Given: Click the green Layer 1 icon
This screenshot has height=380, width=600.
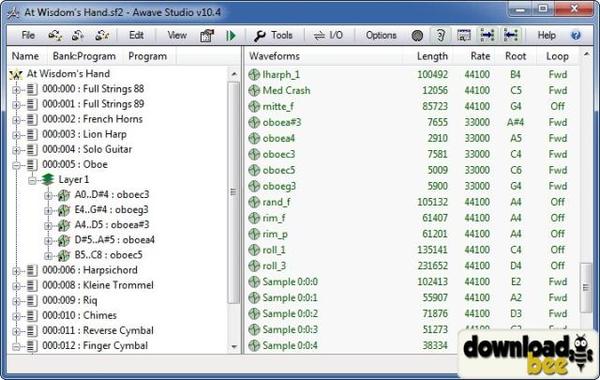Looking at the screenshot, I should click(x=48, y=179).
